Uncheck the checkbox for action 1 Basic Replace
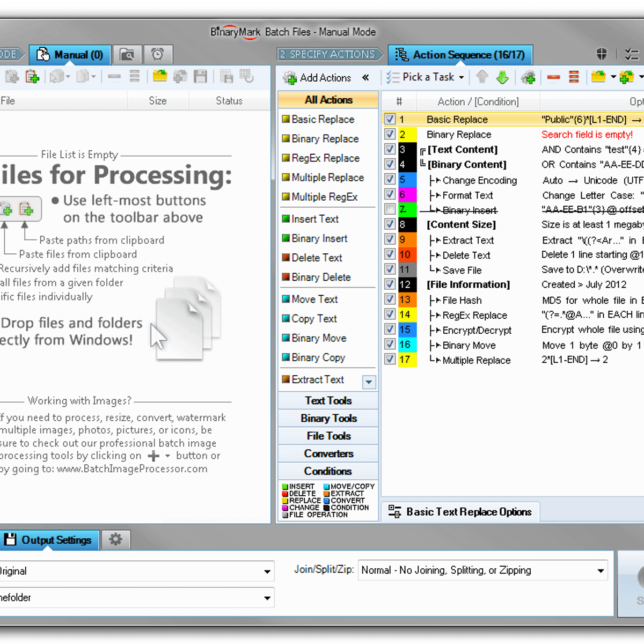644x644 pixels. [x=390, y=119]
